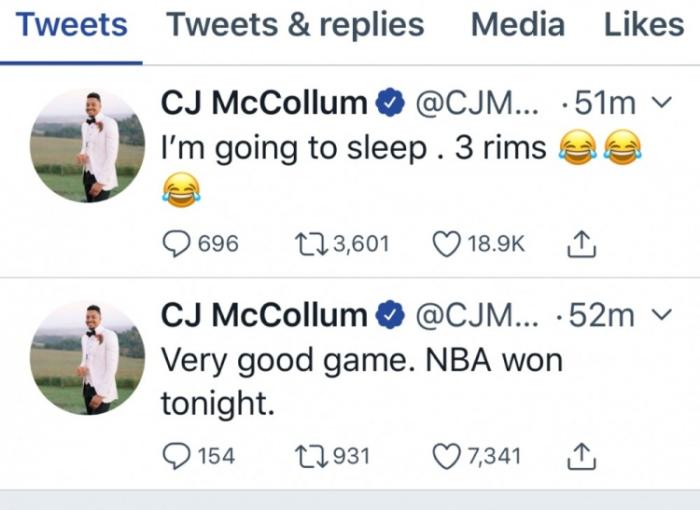This screenshot has width=700, height=510.
Task: Like the "NBA won tonight" tweet
Action: click(x=447, y=456)
